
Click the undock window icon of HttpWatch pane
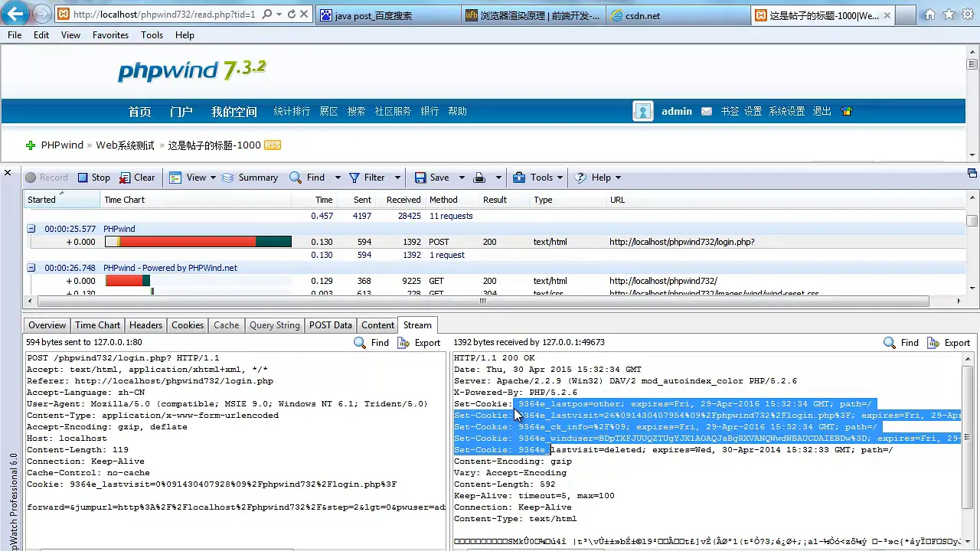(x=972, y=173)
